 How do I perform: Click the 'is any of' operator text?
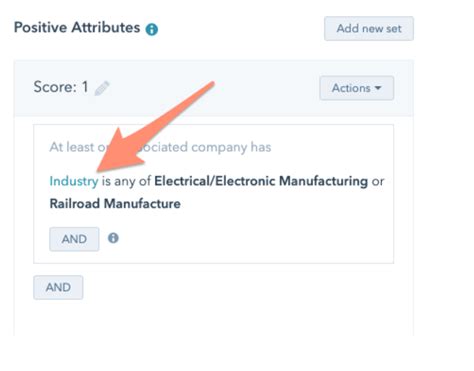point(126,181)
